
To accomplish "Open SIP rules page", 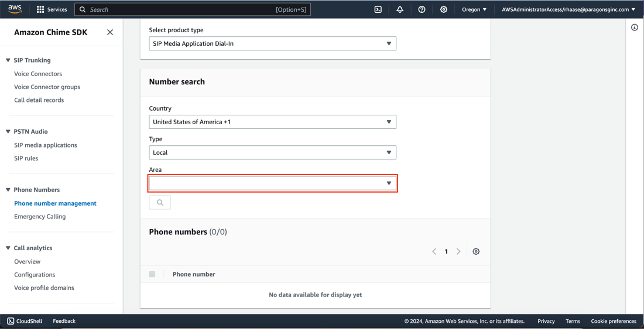I will (26, 158).
